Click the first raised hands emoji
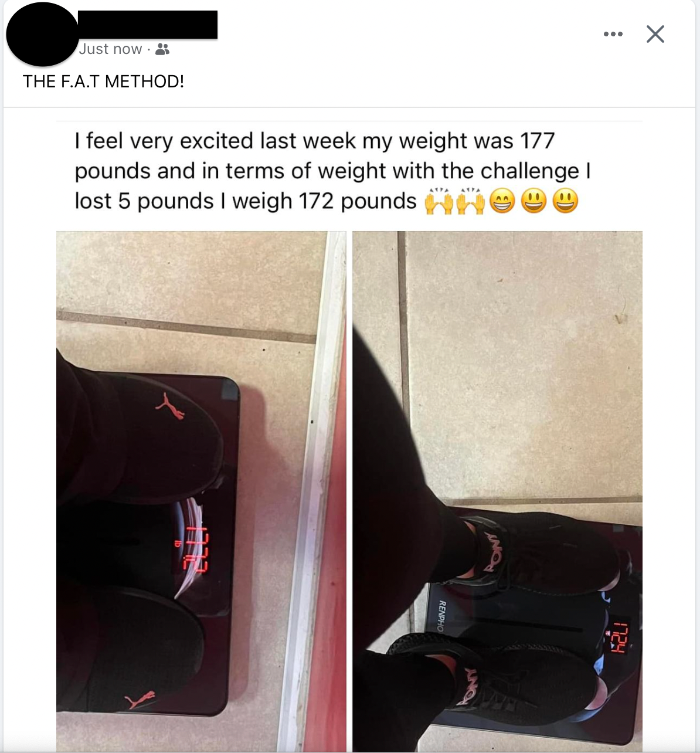 point(439,201)
